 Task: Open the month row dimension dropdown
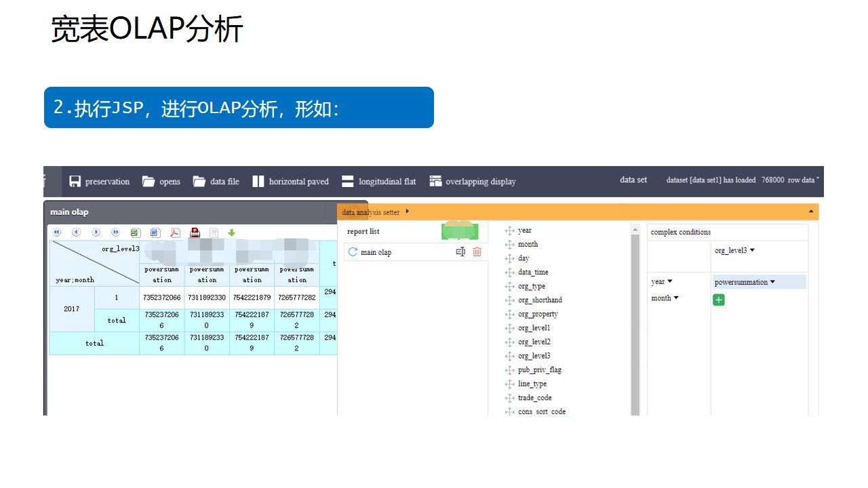coord(676,298)
